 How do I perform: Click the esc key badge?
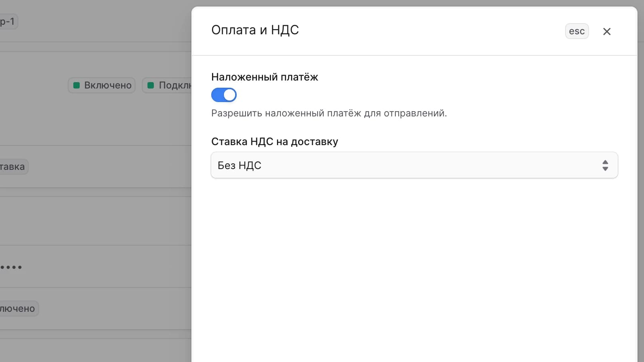point(577,31)
